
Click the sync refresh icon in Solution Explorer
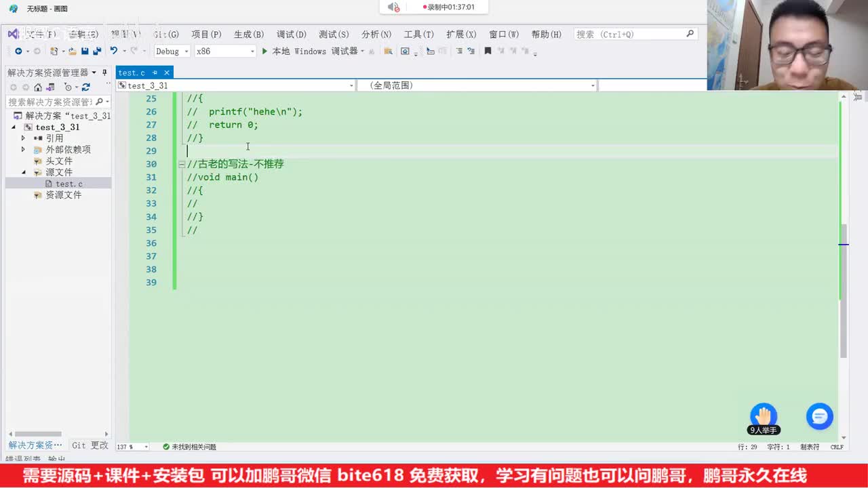coord(85,87)
